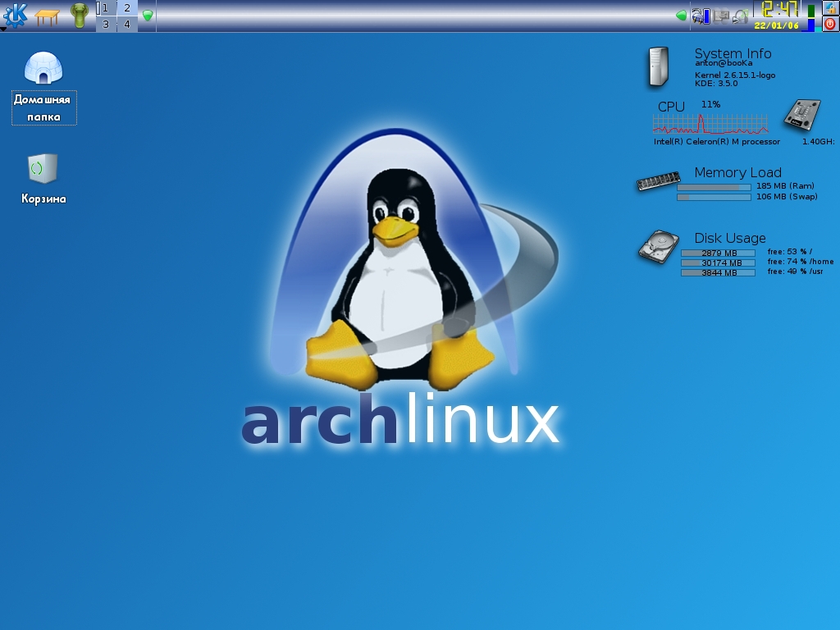Open the Корзина trash bin icon
Image resolution: width=840 pixels, height=630 pixels.
[43, 169]
